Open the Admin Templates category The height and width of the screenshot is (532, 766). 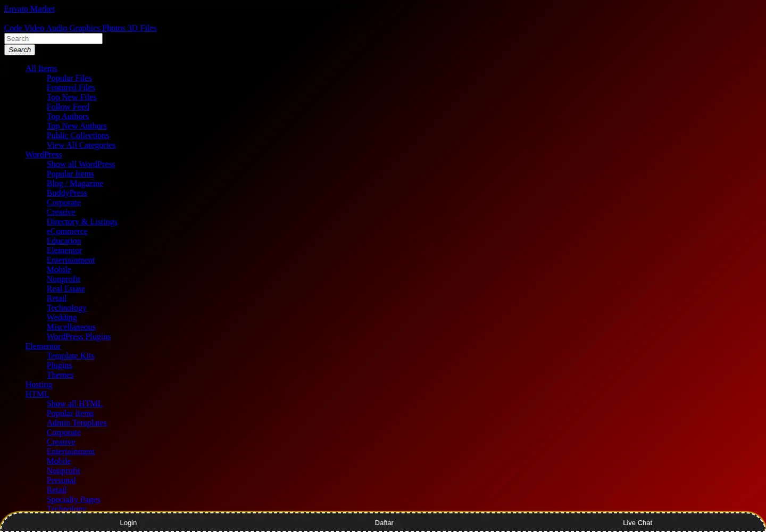[x=77, y=423]
